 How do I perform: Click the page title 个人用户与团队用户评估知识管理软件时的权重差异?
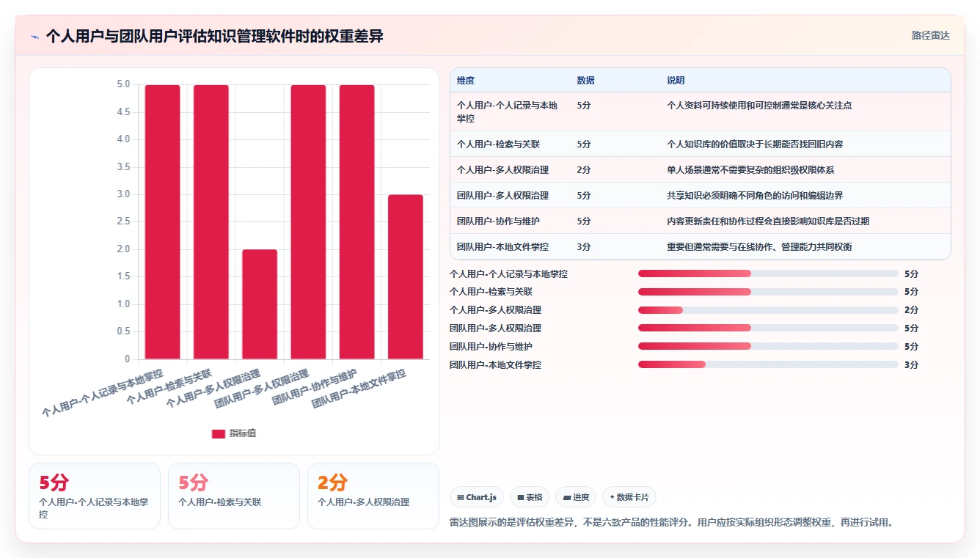[214, 37]
